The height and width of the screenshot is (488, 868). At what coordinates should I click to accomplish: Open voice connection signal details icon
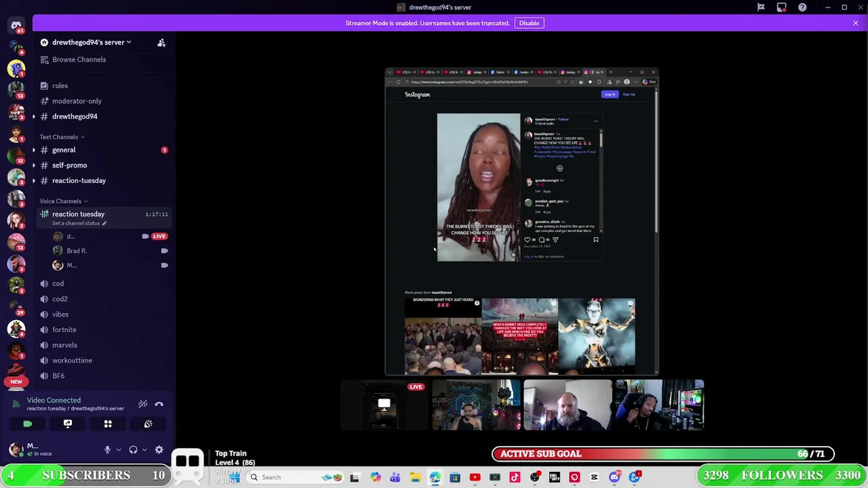17,404
